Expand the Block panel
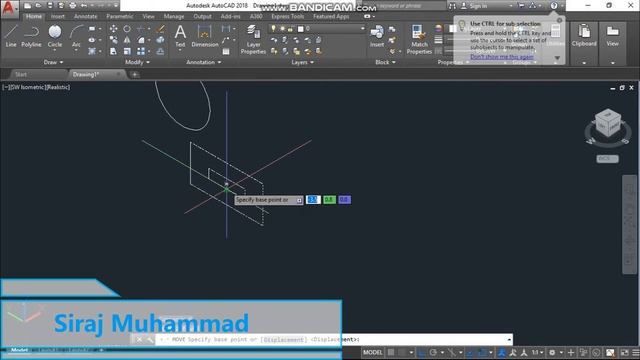Screen dimensions: 640x360 (x=385, y=62)
